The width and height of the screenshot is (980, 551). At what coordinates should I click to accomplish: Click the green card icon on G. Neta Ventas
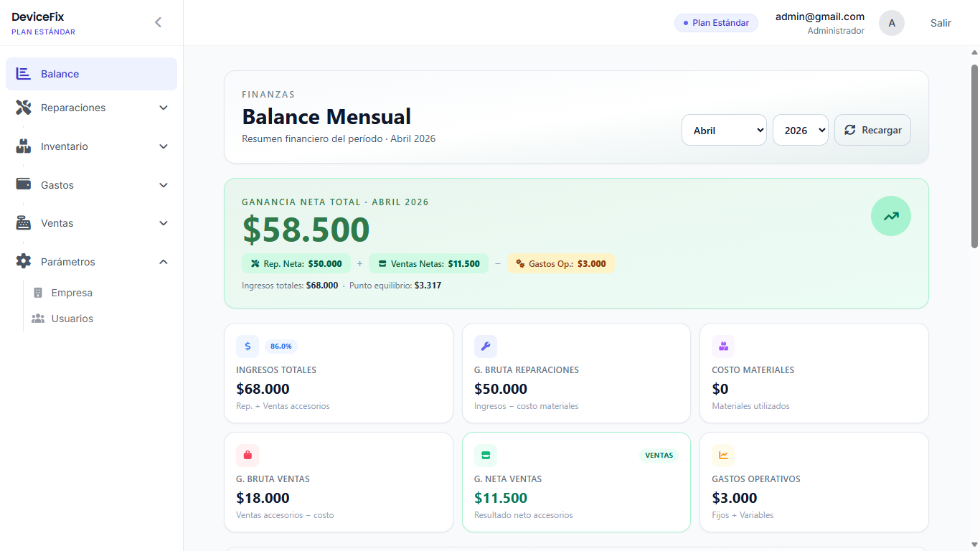click(x=486, y=455)
